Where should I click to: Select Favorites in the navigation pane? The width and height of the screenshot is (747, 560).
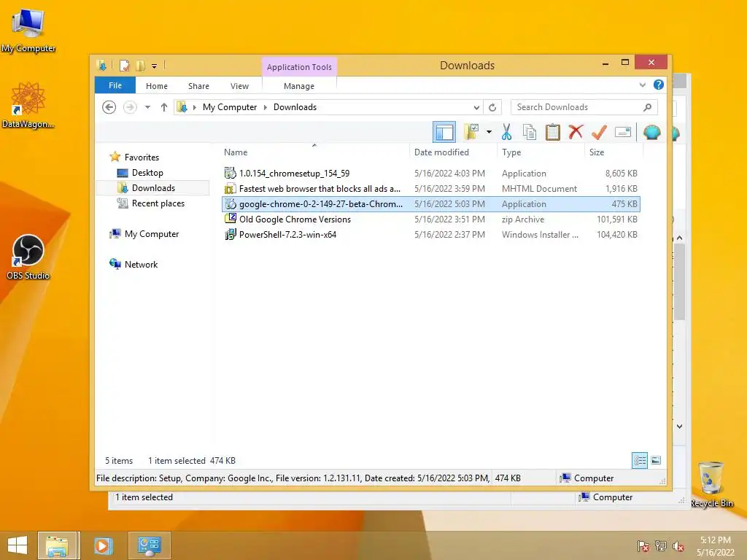pos(142,157)
